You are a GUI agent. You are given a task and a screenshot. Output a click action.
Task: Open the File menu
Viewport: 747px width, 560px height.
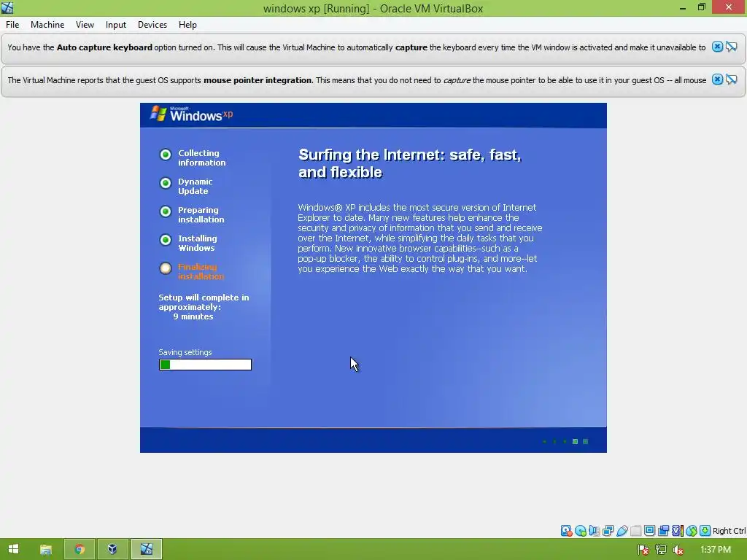coord(12,25)
